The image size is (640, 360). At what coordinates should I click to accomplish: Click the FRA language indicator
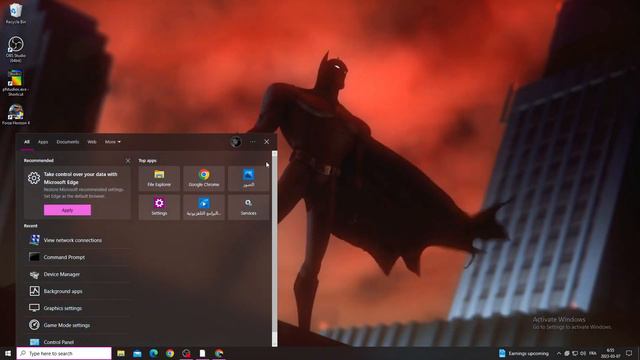click(593, 353)
